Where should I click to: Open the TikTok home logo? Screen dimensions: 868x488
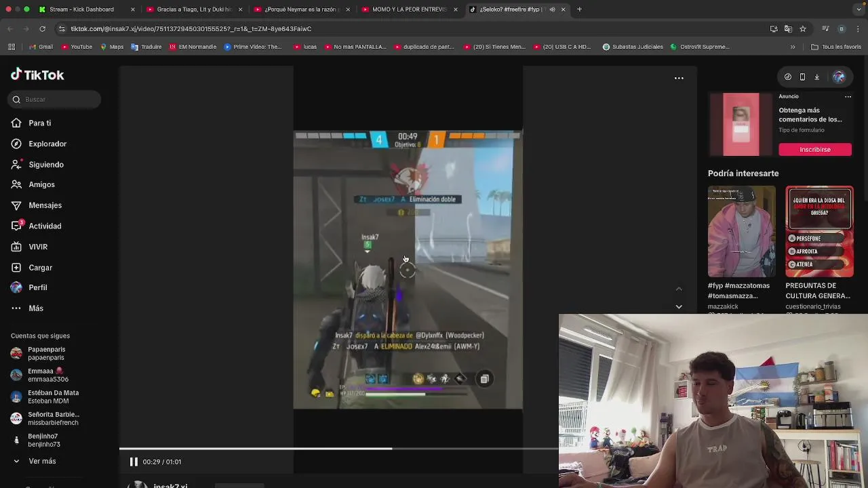(37, 75)
